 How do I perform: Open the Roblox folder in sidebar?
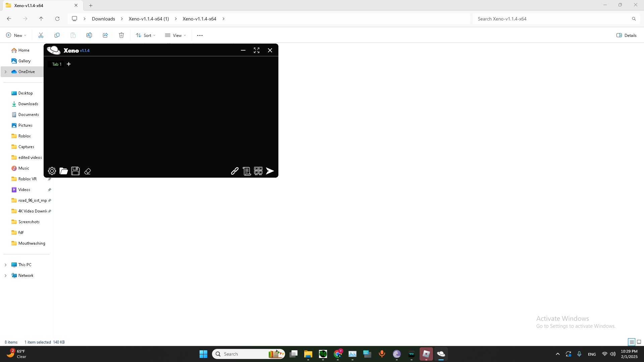coord(24,136)
